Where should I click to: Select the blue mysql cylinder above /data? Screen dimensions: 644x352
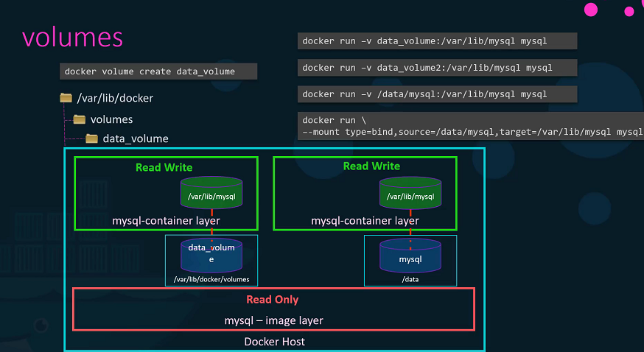point(410,258)
